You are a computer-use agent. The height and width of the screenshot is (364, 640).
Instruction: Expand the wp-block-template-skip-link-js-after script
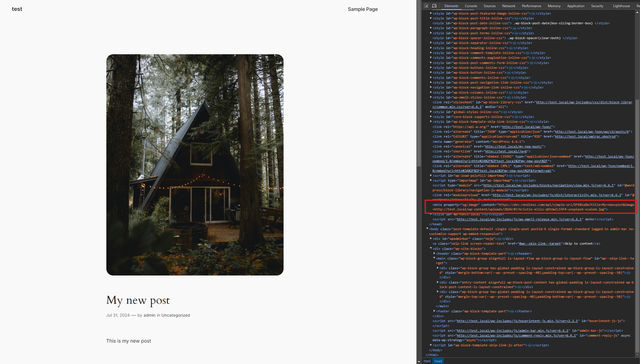tap(431, 345)
